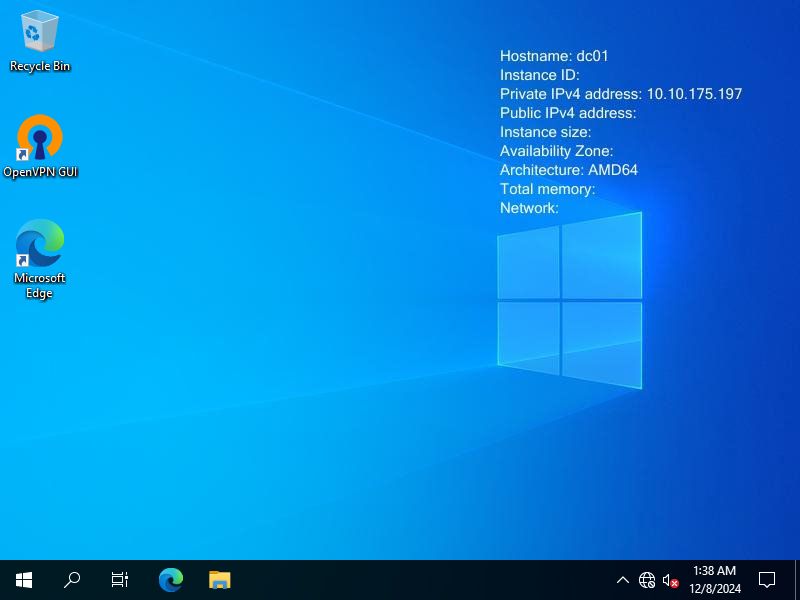Click the 'Hostname: dc01' wallpaper text
Screen dimensions: 800x600
(554, 56)
